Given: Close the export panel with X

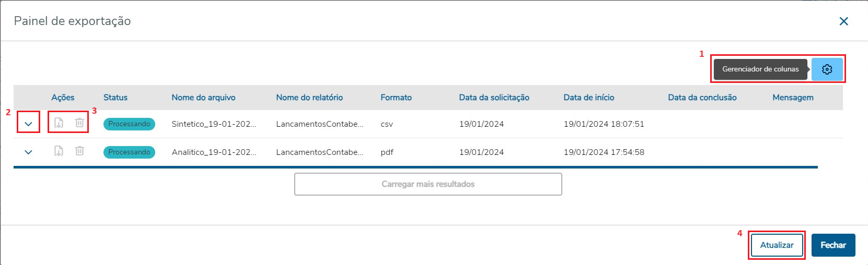Looking at the screenshot, I should tap(843, 21).
